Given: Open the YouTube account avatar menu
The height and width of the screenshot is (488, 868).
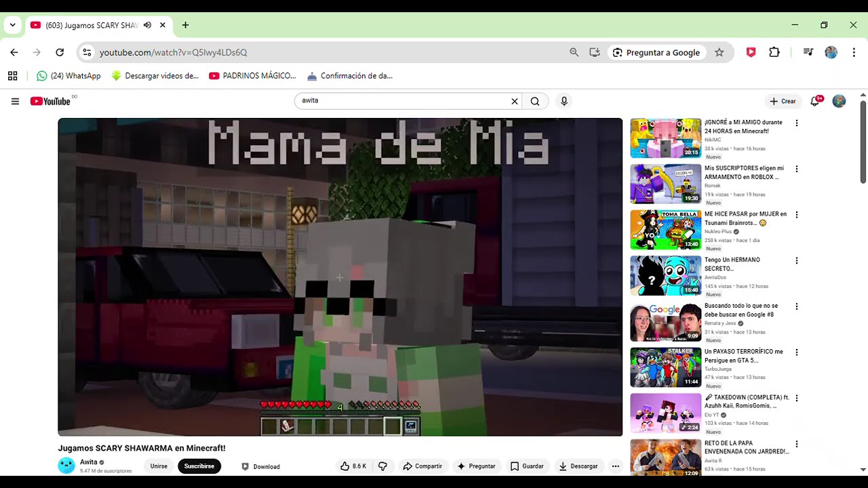Looking at the screenshot, I should (839, 101).
